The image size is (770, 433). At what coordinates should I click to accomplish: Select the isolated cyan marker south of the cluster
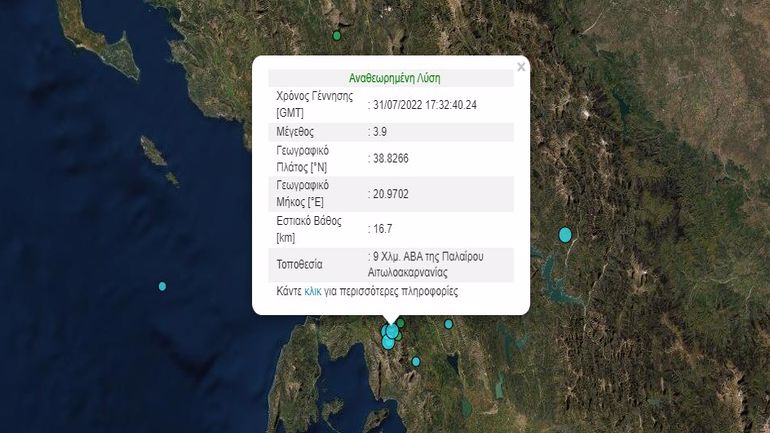click(416, 361)
